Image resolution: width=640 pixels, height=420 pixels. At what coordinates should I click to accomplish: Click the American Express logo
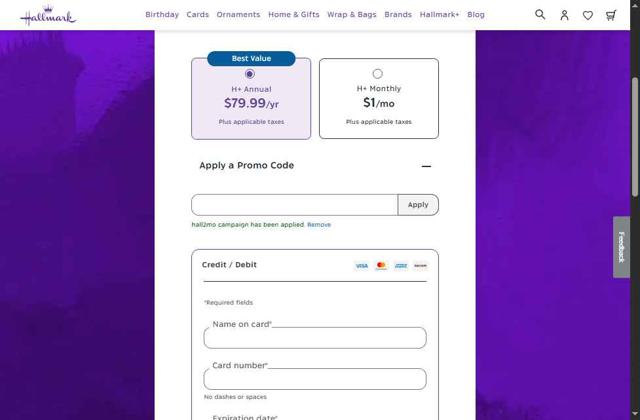pyautogui.click(x=401, y=266)
